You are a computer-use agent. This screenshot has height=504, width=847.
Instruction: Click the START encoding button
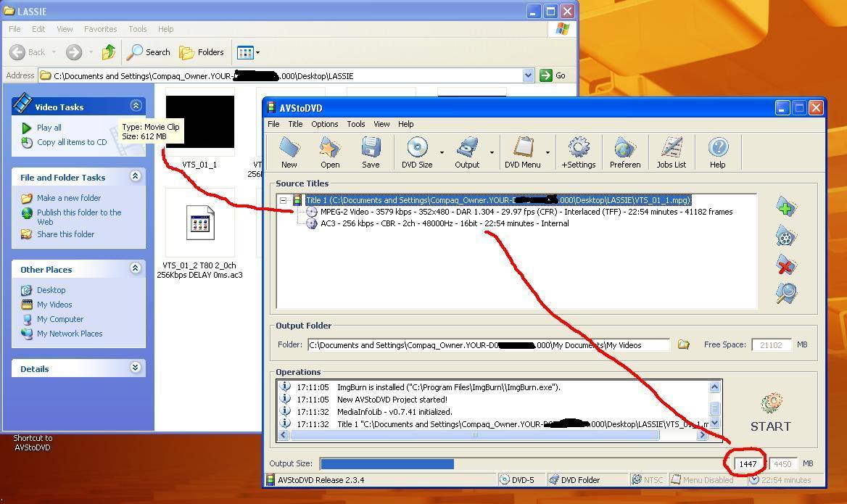click(x=771, y=413)
